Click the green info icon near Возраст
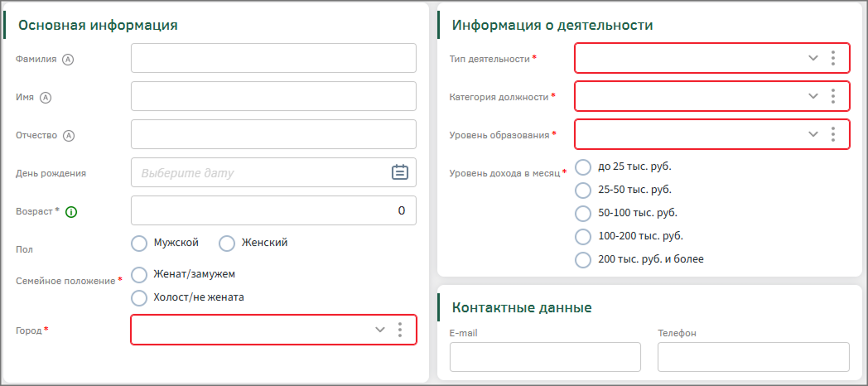The width and height of the screenshot is (868, 386). (x=70, y=211)
